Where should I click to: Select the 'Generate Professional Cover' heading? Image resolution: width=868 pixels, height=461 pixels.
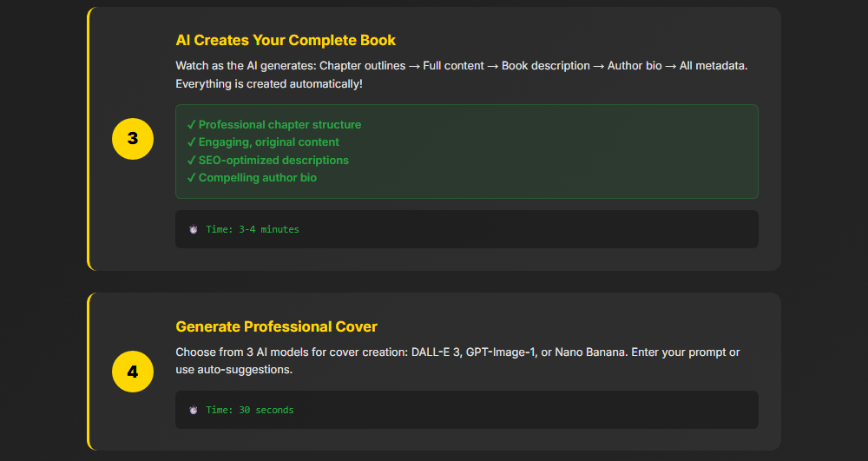(x=276, y=327)
